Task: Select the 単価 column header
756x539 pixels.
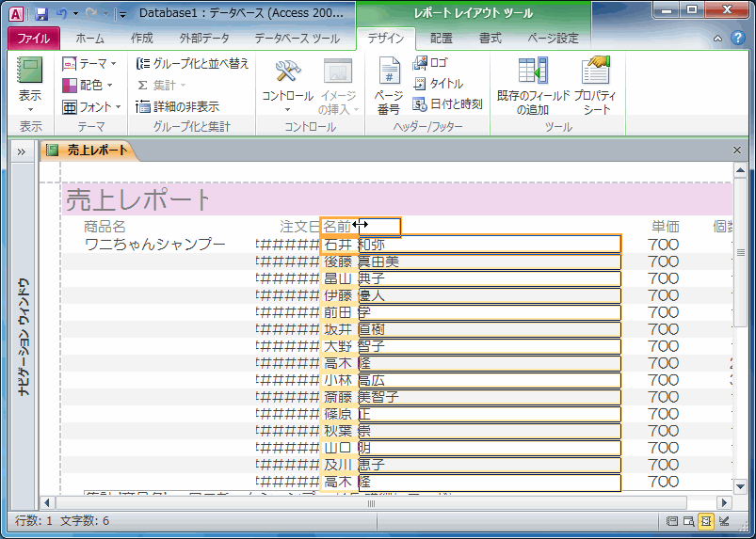Action: (666, 227)
